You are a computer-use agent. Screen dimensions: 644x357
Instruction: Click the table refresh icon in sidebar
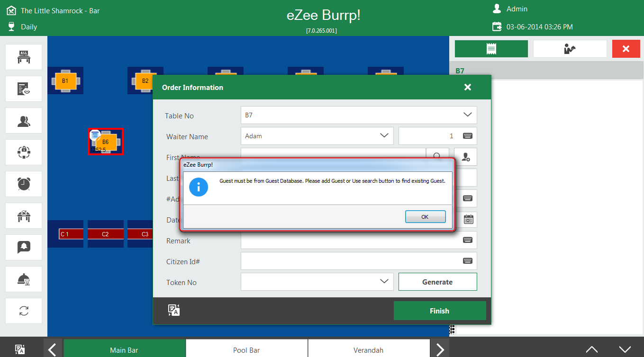[24, 215]
